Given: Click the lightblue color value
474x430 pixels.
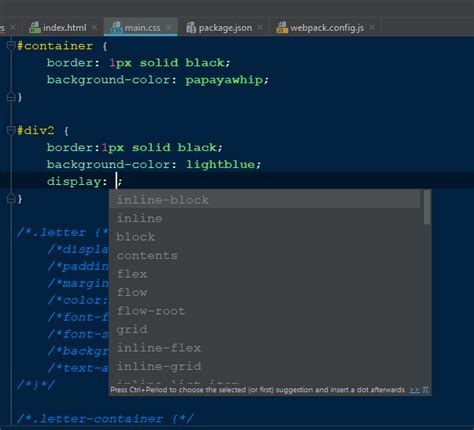Looking at the screenshot, I should (x=220, y=164).
